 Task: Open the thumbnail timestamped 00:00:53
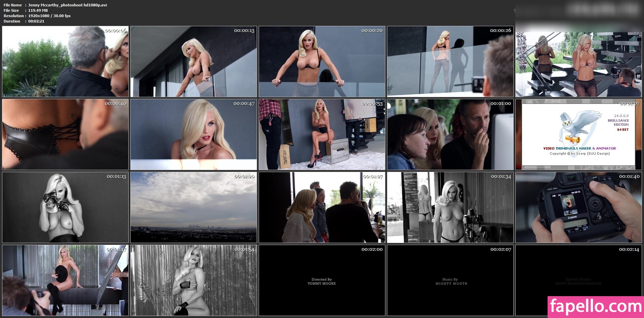point(322,134)
